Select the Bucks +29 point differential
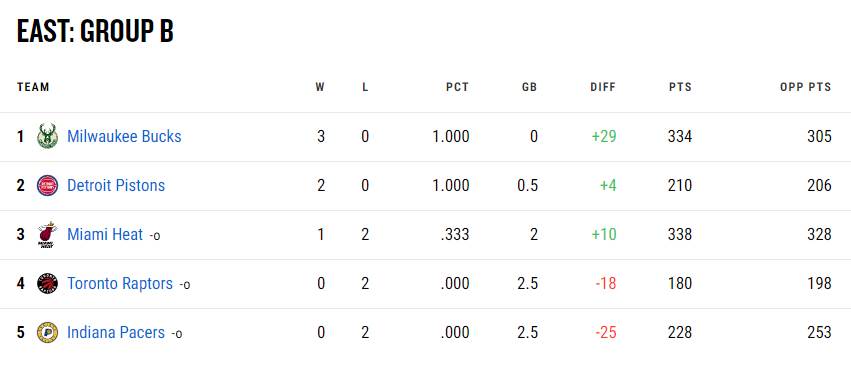The width and height of the screenshot is (851, 373). click(x=604, y=136)
